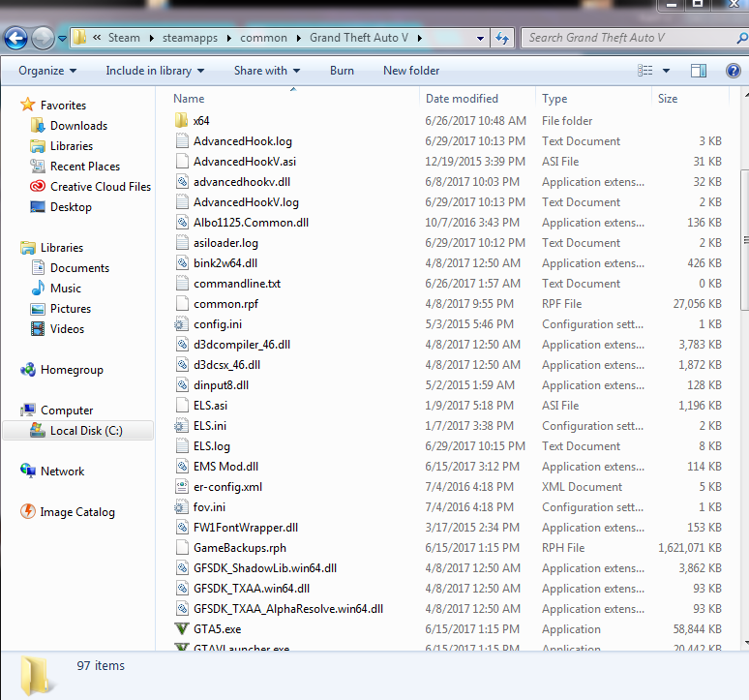749x700 pixels.
Task: Select the GTA5.exe application icon
Action: point(182,628)
